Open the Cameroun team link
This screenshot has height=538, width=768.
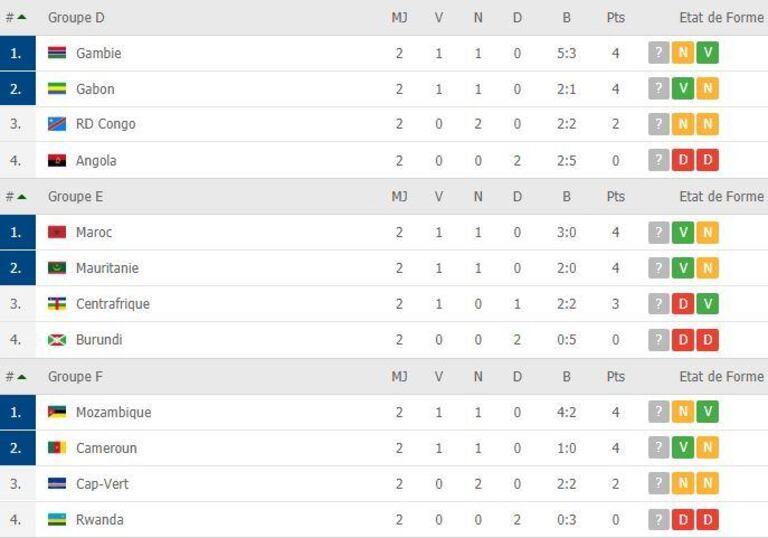[x=106, y=448]
